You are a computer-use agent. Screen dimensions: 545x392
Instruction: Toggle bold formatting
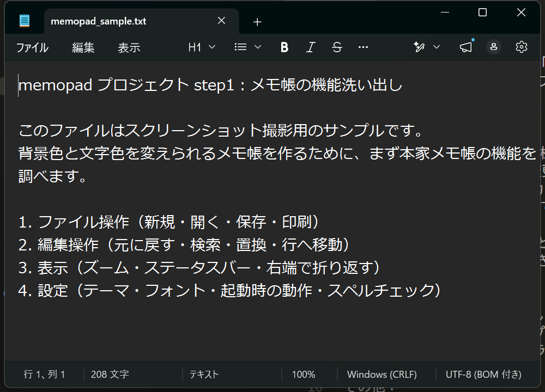click(x=284, y=47)
